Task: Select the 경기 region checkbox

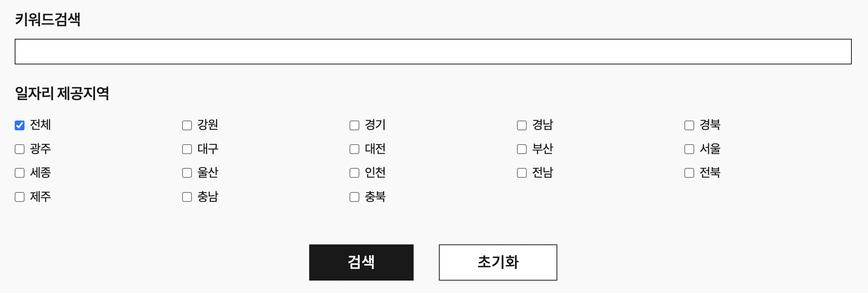Action: pyautogui.click(x=354, y=125)
